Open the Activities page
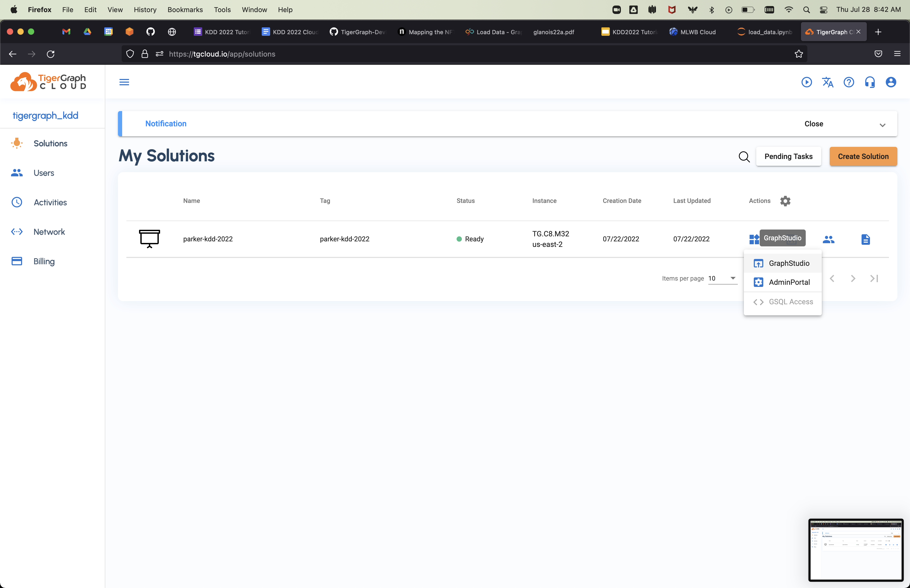 point(50,202)
